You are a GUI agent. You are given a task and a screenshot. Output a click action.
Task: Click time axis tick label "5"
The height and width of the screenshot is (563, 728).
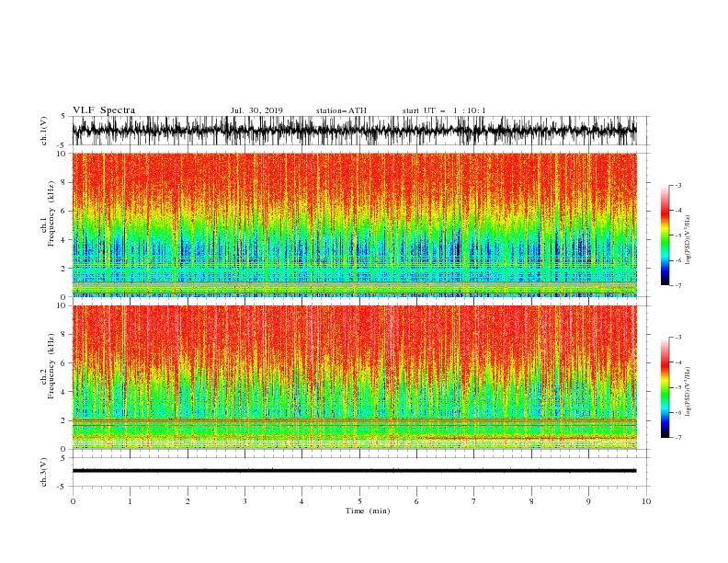click(359, 501)
